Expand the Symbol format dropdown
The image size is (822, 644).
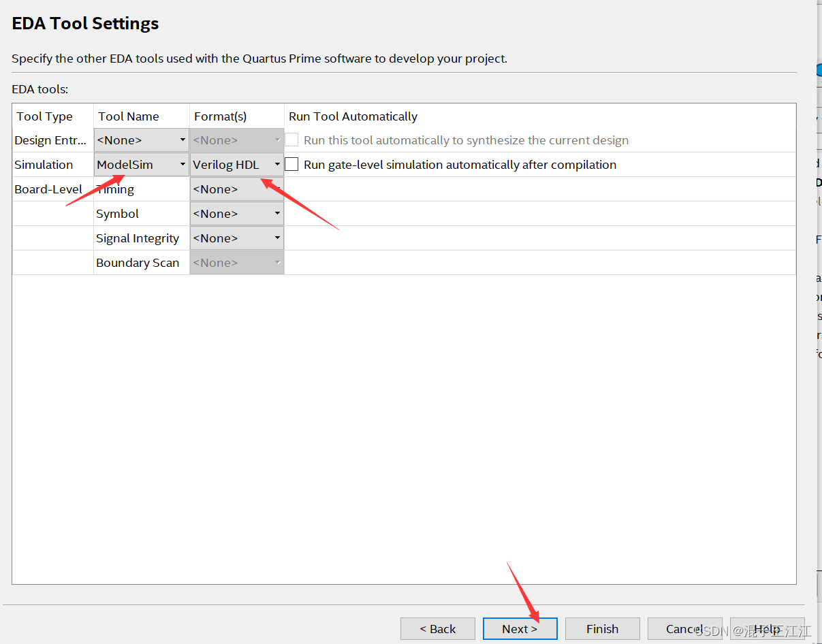point(236,214)
